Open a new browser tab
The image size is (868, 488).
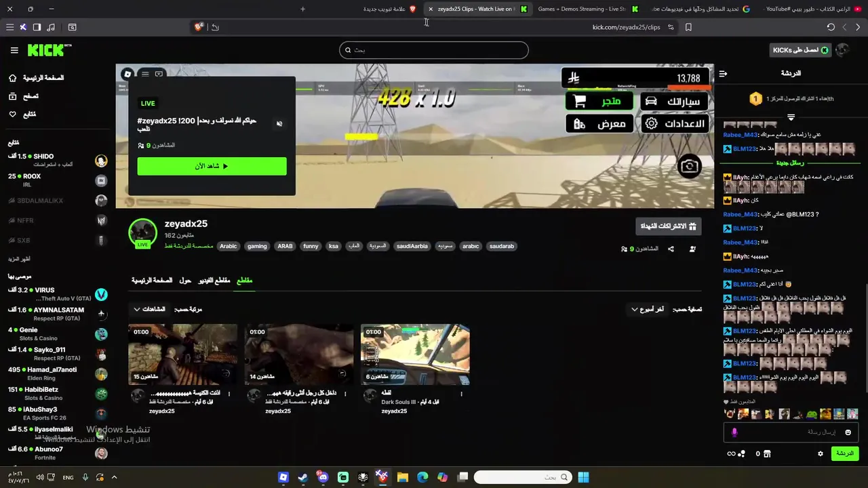[302, 9]
